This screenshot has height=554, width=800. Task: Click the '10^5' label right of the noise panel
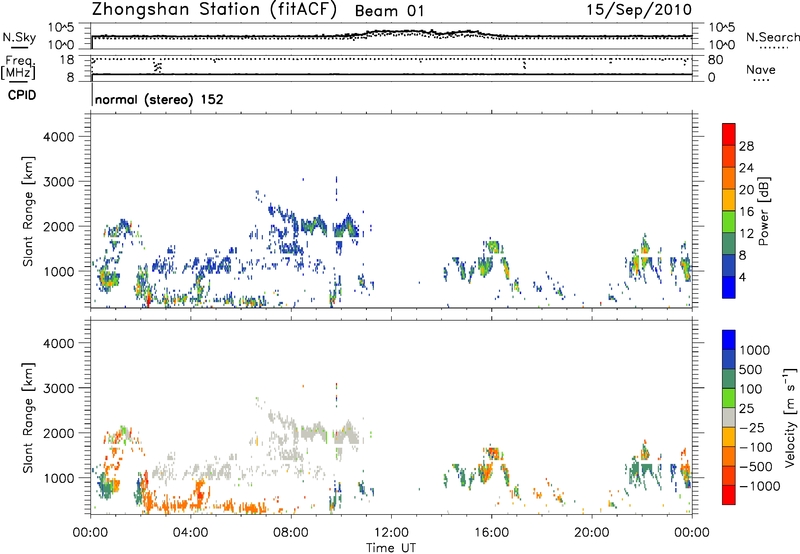point(721,28)
